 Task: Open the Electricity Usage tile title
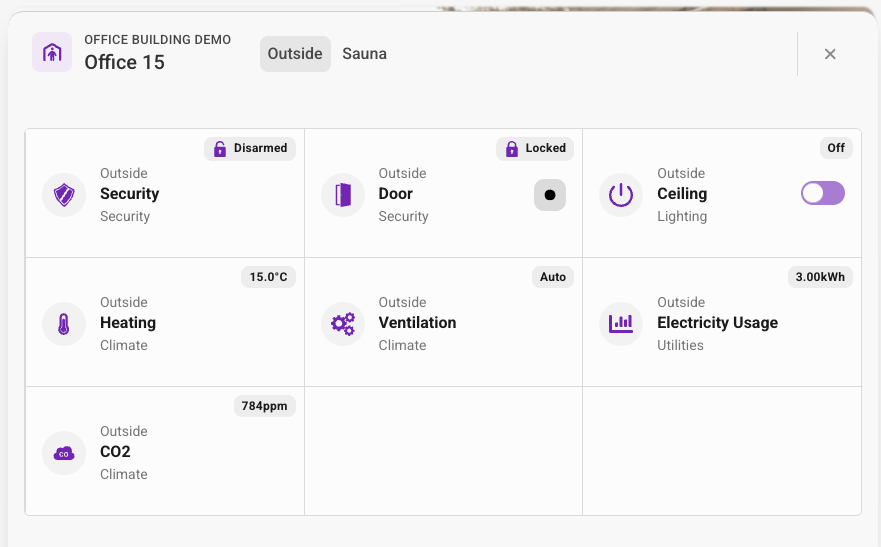pyautogui.click(x=717, y=323)
